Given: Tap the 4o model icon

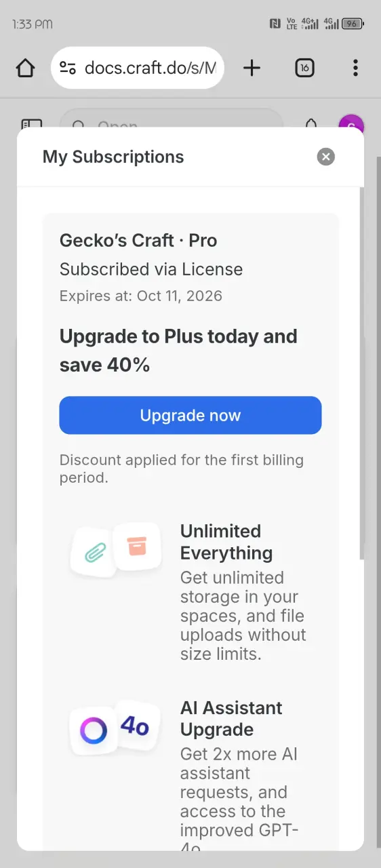Looking at the screenshot, I should point(136,726).
